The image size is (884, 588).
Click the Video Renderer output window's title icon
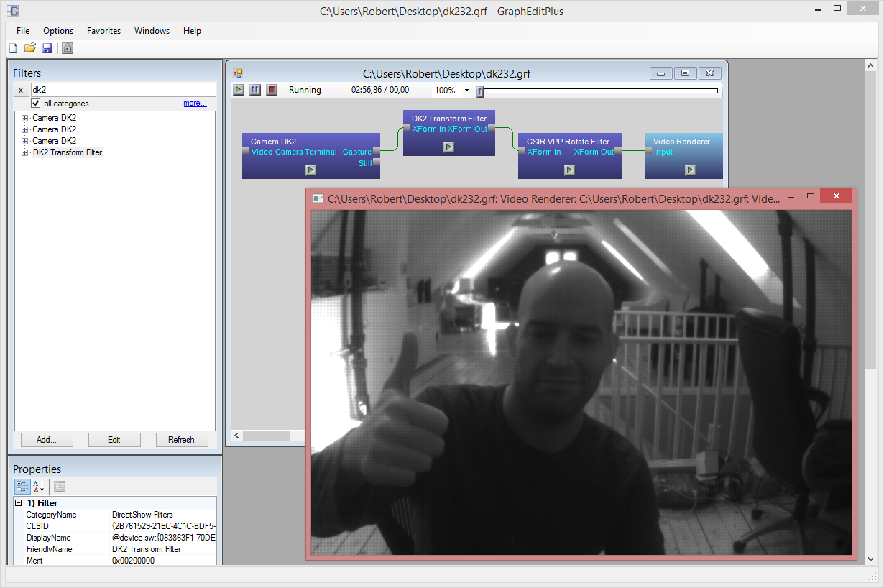coord(318,198)
